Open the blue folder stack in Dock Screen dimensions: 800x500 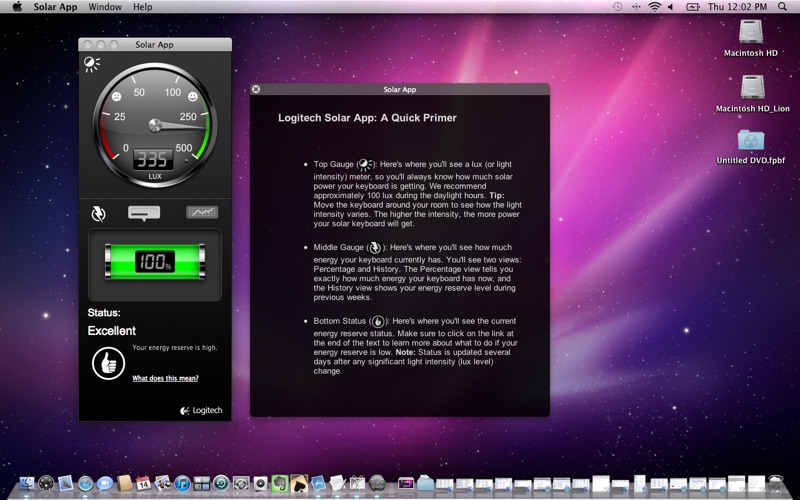point(425,483)
